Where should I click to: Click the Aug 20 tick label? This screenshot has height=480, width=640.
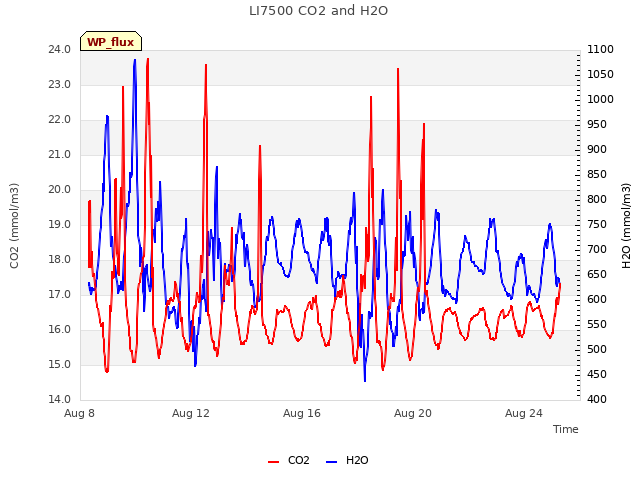[x=413, y=413]
